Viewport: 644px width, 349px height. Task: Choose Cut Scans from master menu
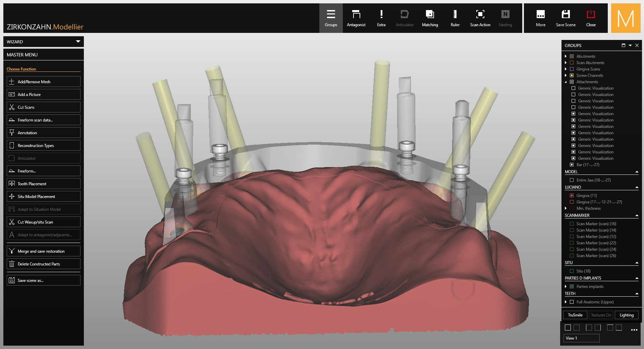44,107
